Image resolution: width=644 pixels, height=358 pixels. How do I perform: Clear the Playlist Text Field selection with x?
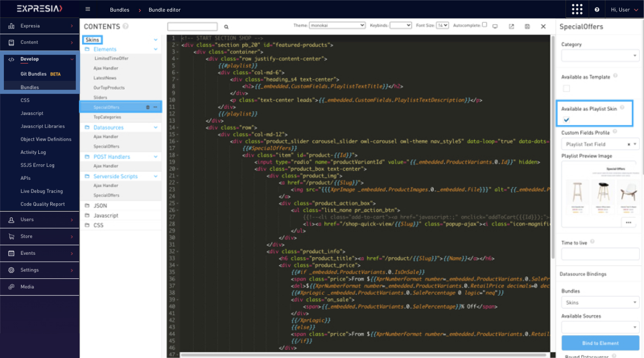click(x=629, y=144)
